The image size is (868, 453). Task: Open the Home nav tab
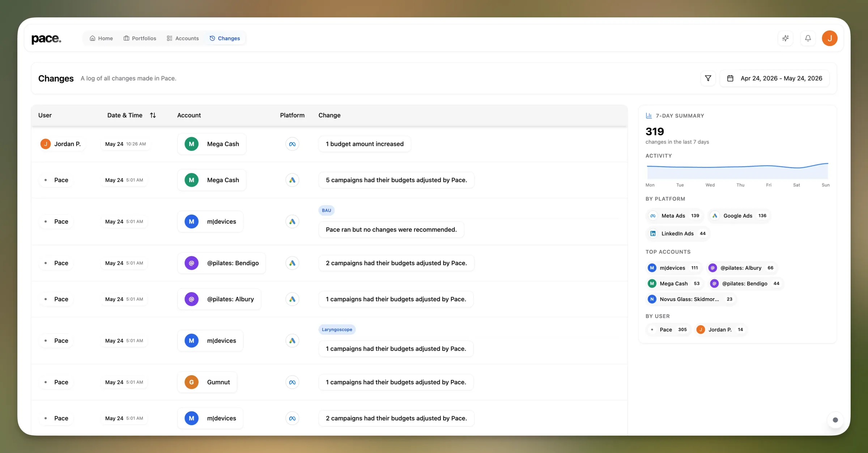click(x=101, y=38)
